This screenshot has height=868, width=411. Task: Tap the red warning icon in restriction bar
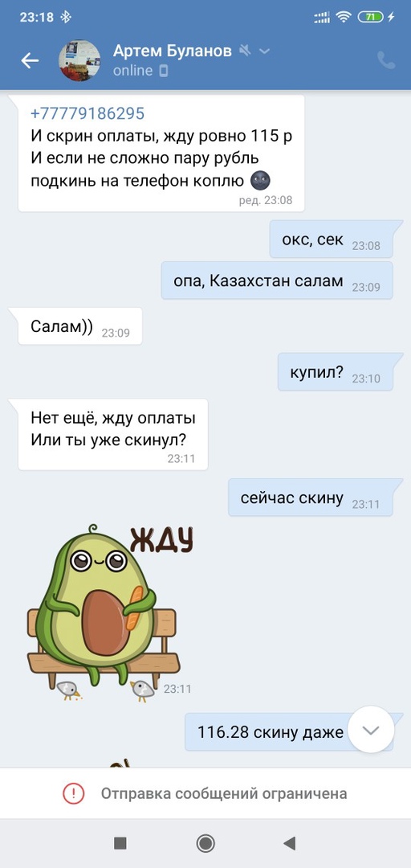pyautogui.click(x=73, y=794)
